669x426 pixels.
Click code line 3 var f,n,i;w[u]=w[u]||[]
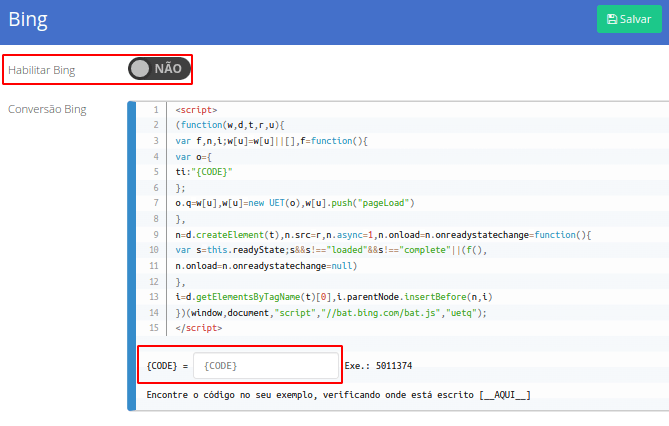click(x=271, y=141)
